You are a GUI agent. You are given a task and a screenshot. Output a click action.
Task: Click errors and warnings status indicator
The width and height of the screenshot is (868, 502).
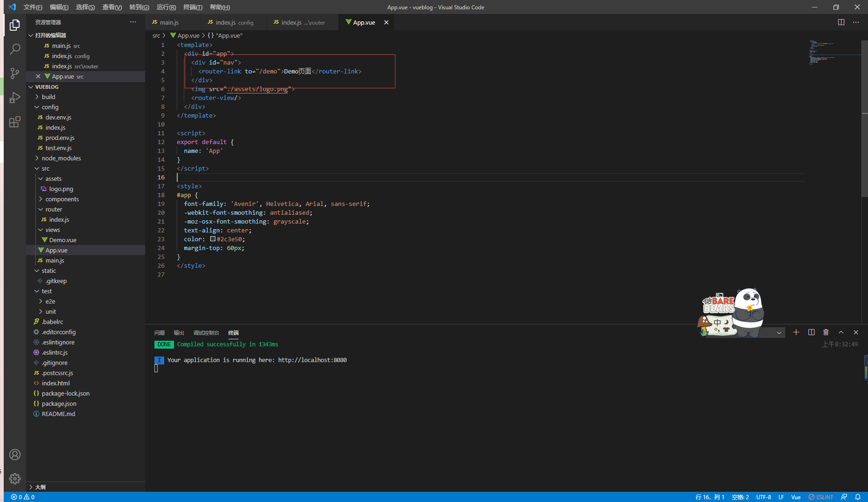point(23,497)
